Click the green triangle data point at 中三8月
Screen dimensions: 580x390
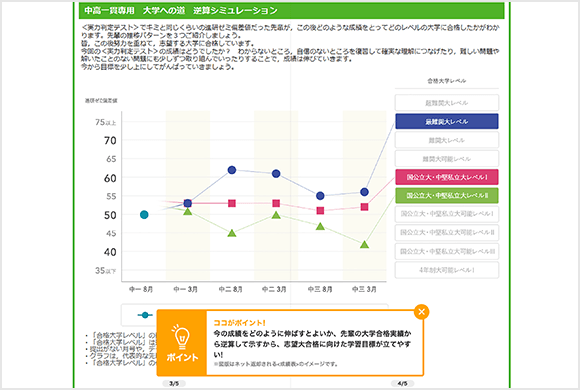[320, 226]
